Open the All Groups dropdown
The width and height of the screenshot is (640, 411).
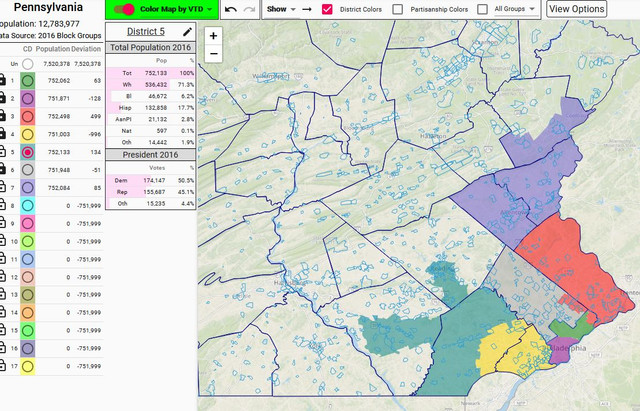pyautogui.click(x=515, y=9)
